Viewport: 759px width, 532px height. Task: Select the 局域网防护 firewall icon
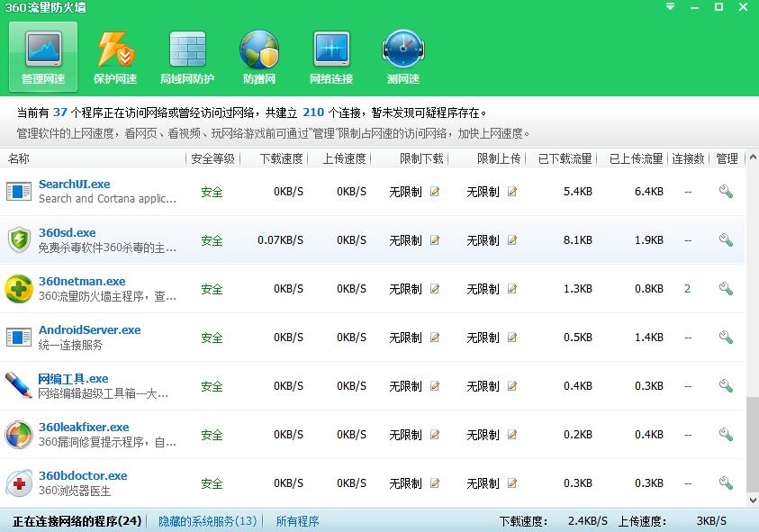187,57
